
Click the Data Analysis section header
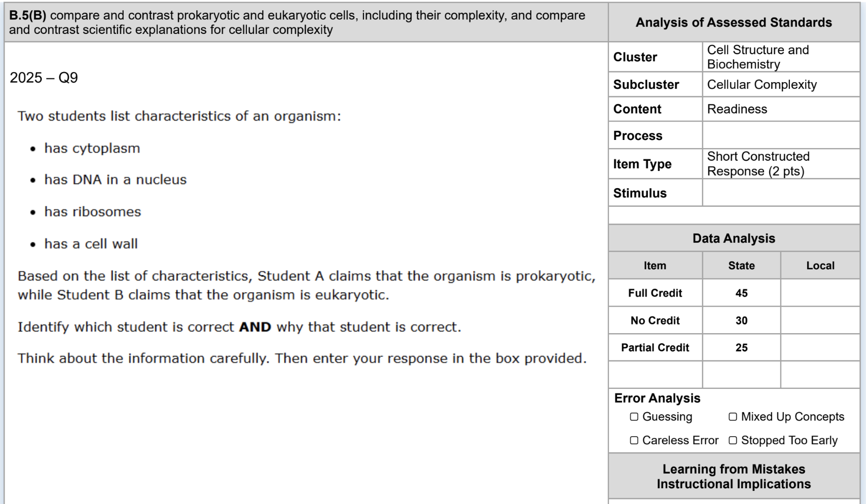pyautogui.click(x=734, y=238)
